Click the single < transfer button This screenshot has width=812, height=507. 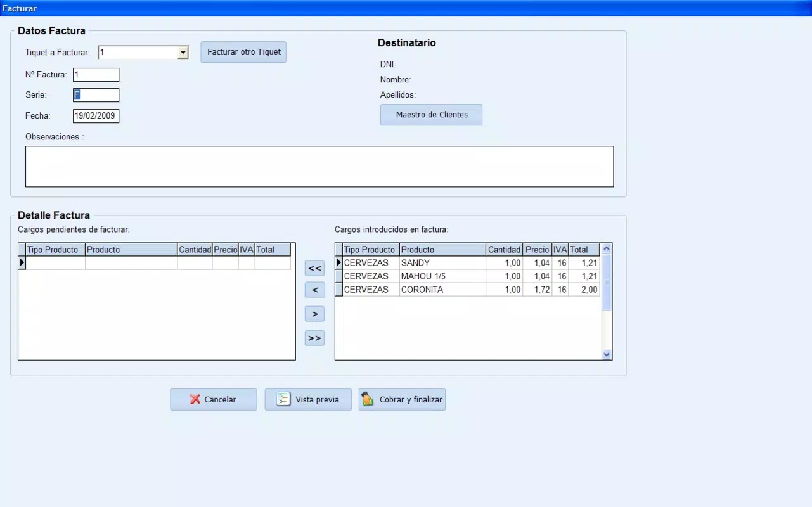click(x=314, y=290)
